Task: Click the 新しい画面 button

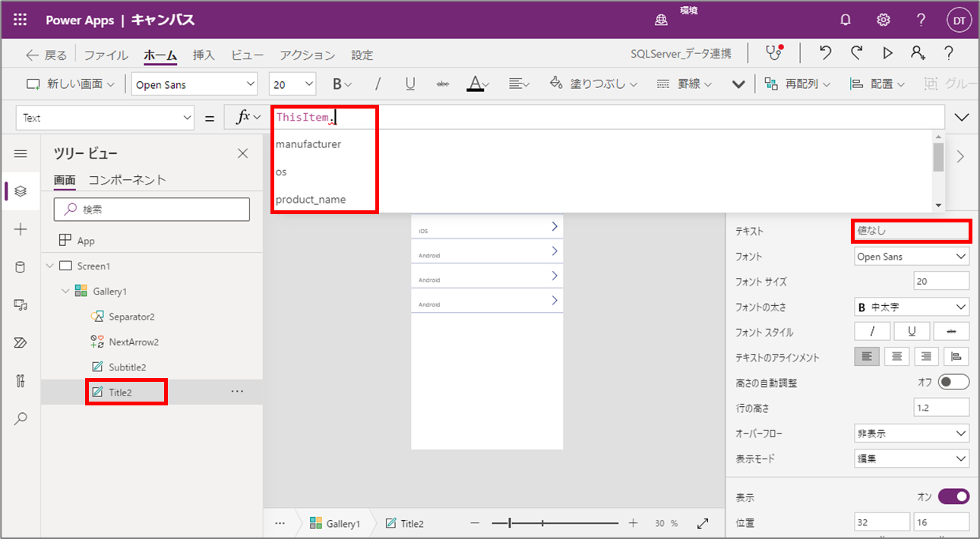Action: (71, 84)
